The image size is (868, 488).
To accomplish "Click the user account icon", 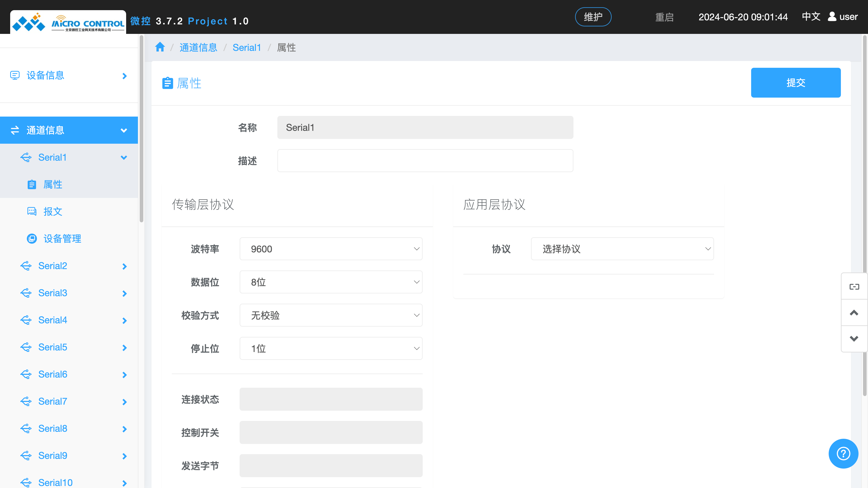I will tap(832, 16).
